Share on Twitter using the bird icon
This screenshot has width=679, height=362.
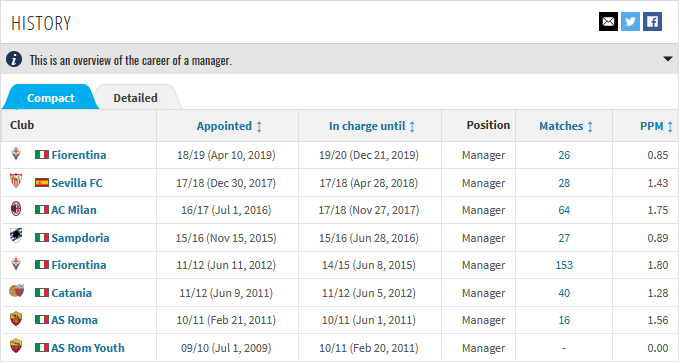tap(630, 22)
